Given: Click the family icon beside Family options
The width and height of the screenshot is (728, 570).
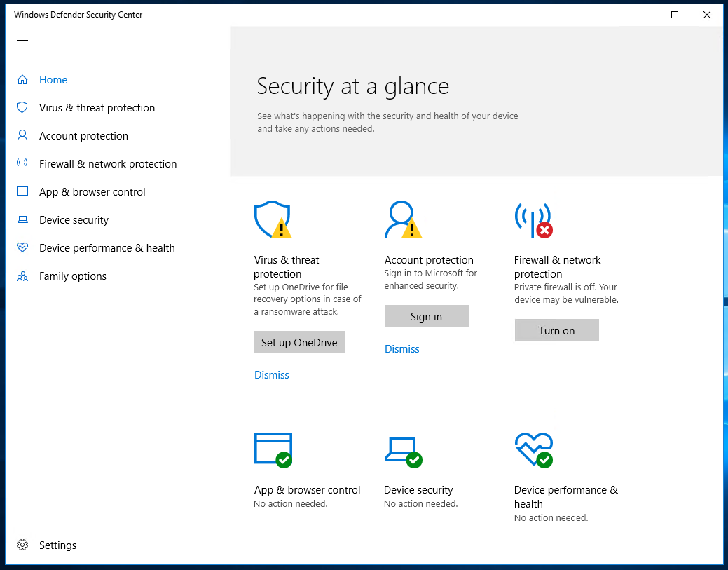Looking at the screenshot, I should (22, 276).
